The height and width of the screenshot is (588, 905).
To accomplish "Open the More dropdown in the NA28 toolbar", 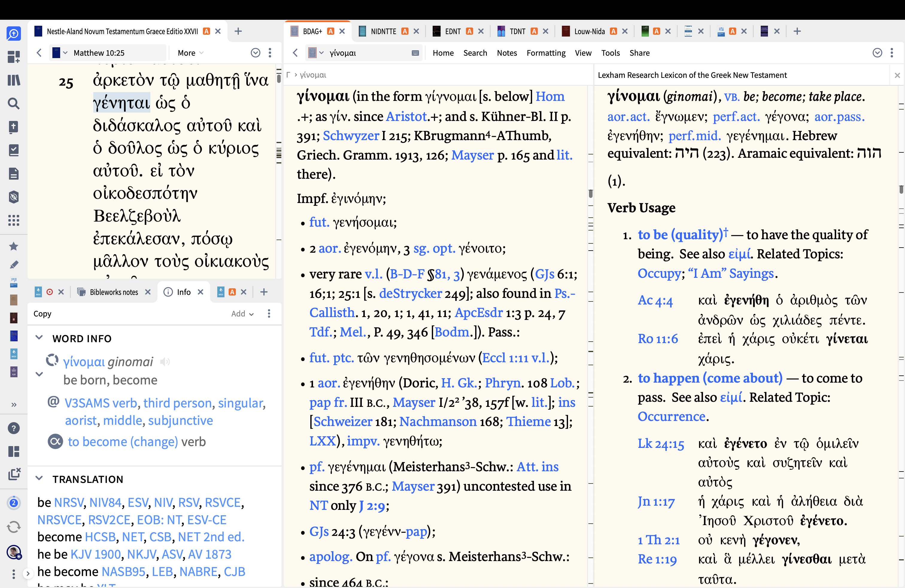I will 189,52.
